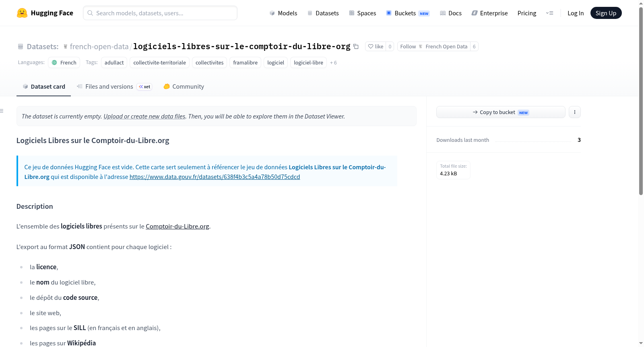This screenshot has width=644, height=347.
Task: Follow the French Open Data organization
Action: click(434, 47)
